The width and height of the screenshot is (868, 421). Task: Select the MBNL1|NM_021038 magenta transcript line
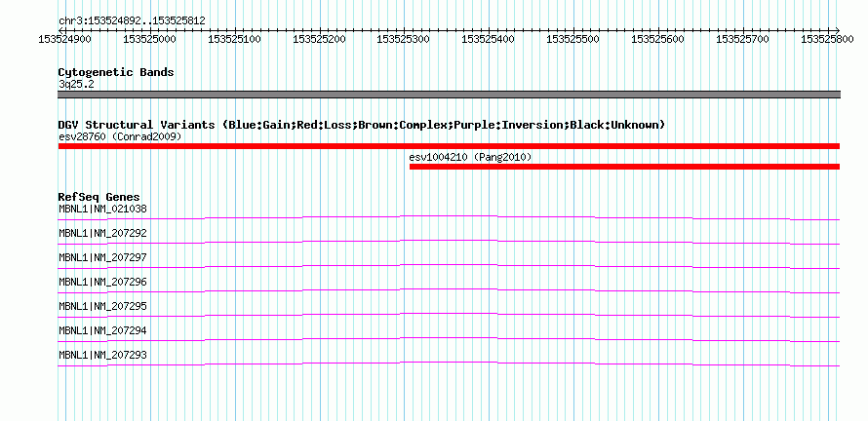pyautogui.click(x=449, y=217)
